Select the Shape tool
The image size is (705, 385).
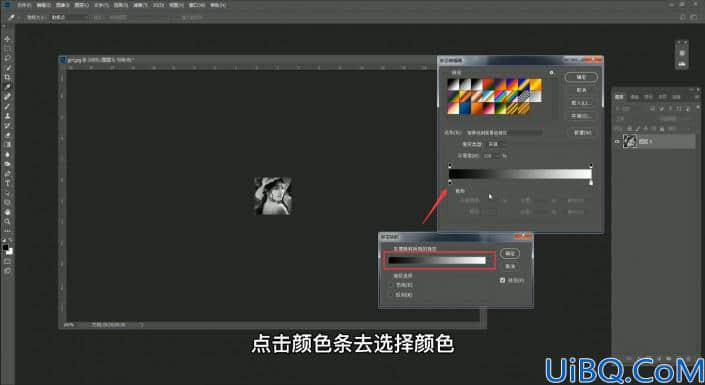pos(7,202)
